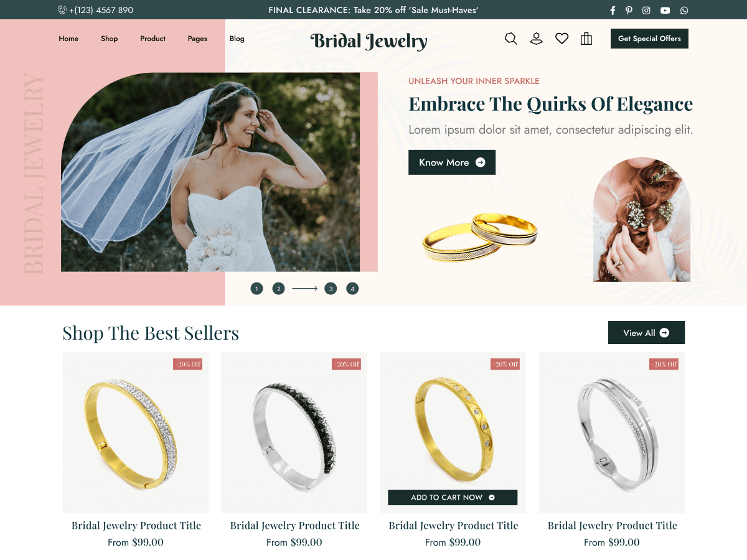Visit the Facebook social icon
747x560 pixels.
tap(613, 10)
